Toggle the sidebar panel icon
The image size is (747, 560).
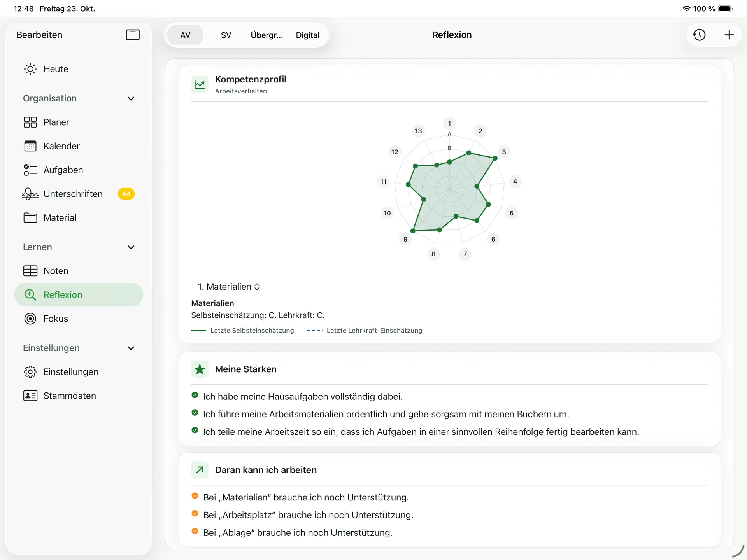coord(133,35)
